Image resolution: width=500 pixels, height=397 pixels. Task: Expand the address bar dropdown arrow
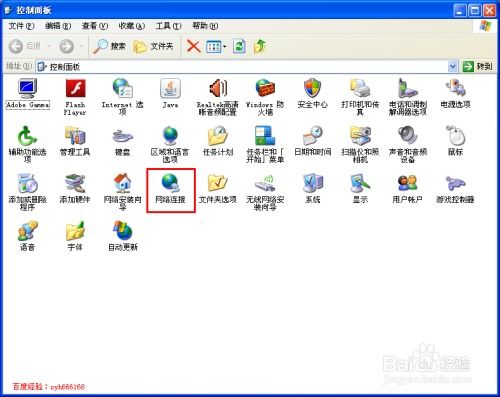click(452, 66)
